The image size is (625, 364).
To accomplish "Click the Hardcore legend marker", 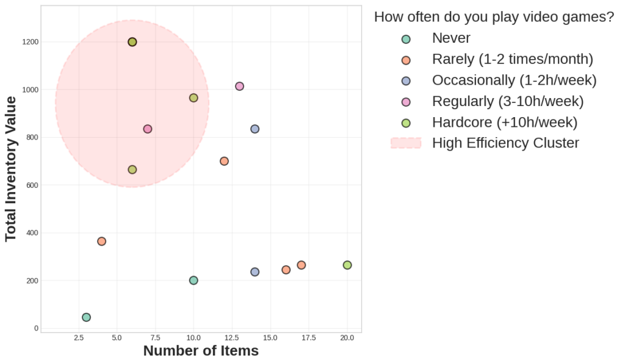I will pyautogui.click(x=406, y=123).
